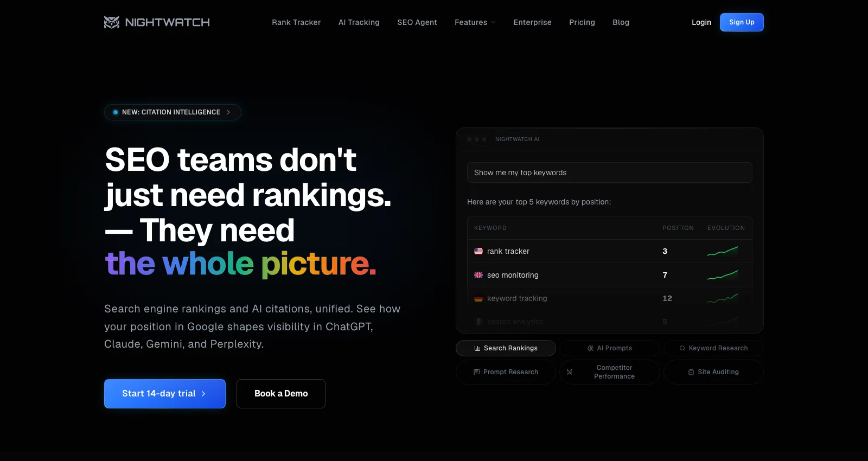Click Book a Demo button
The image size is (868, 461).
point(281,394)
